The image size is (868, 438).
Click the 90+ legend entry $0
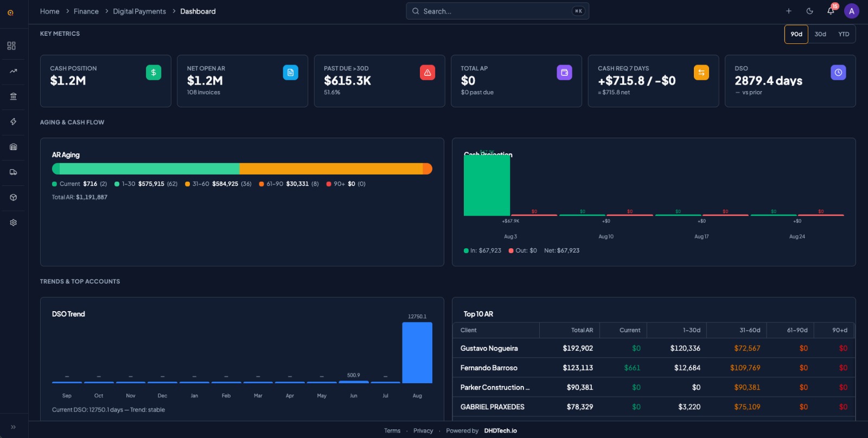click(x=346, y=184)
